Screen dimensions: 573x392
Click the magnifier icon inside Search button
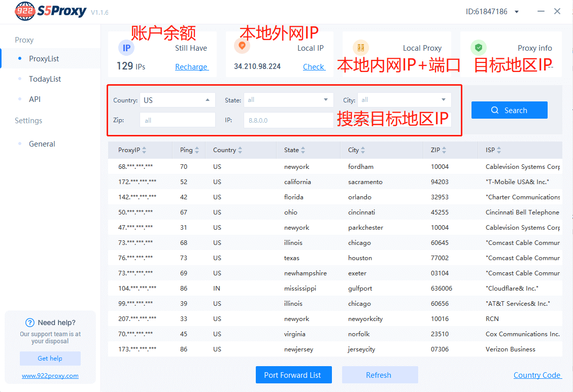(x=494, y=110)
